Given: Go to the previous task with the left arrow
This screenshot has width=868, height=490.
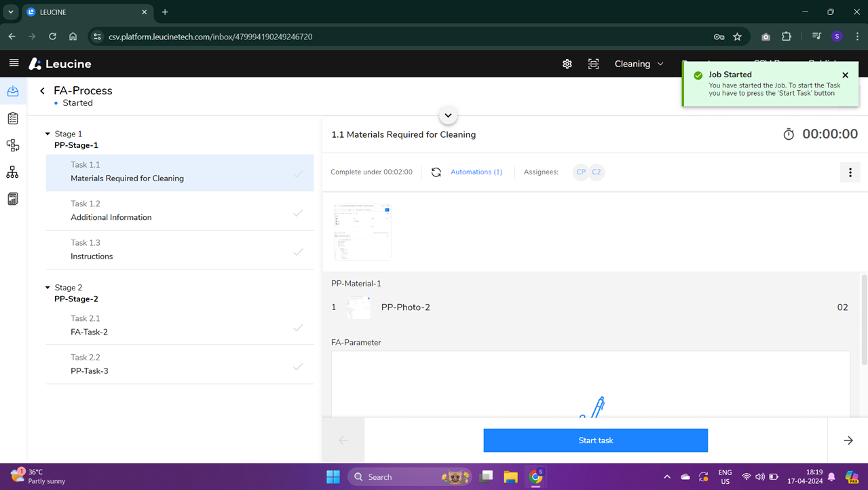Looking at the screenshot, I should point(343,440).
